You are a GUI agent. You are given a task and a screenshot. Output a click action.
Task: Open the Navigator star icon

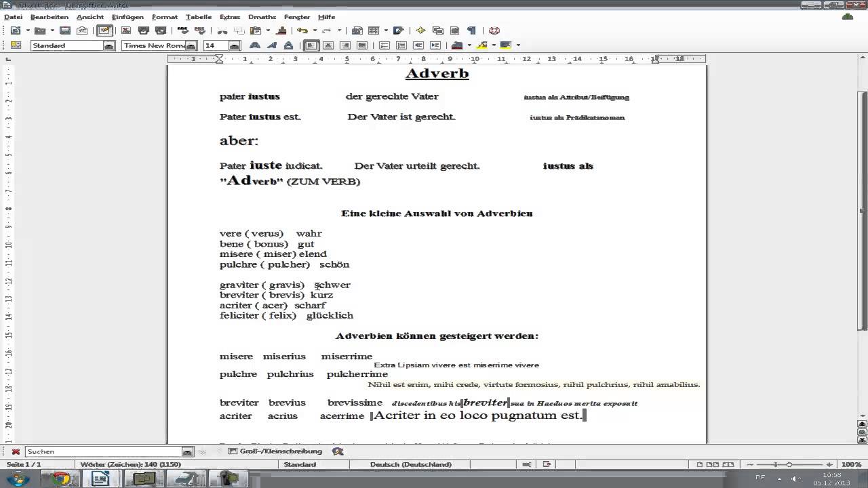420,30
